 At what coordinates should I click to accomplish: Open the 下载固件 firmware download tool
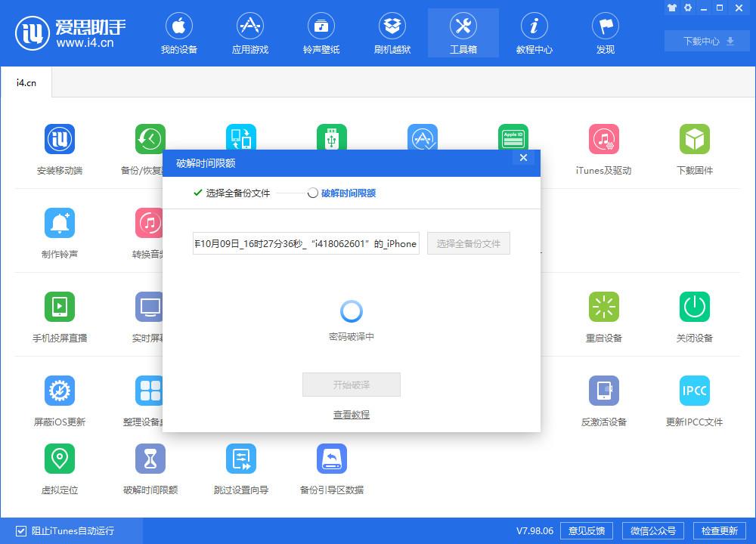coord(693,147)
